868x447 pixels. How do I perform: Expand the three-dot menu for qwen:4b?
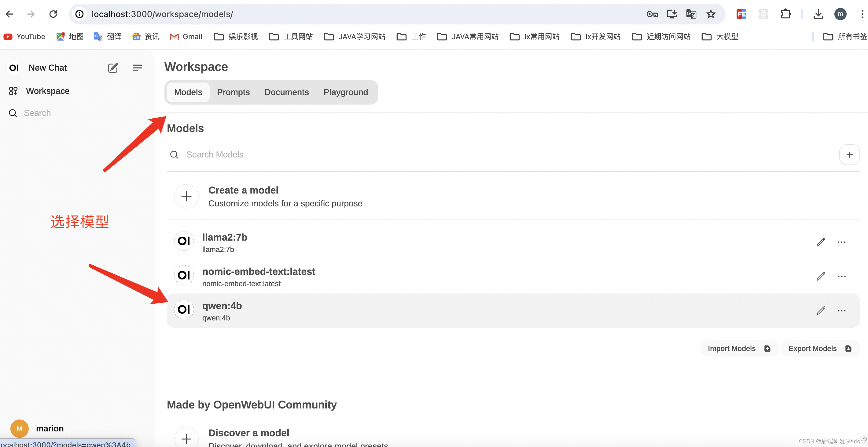[x=841, y=310]
